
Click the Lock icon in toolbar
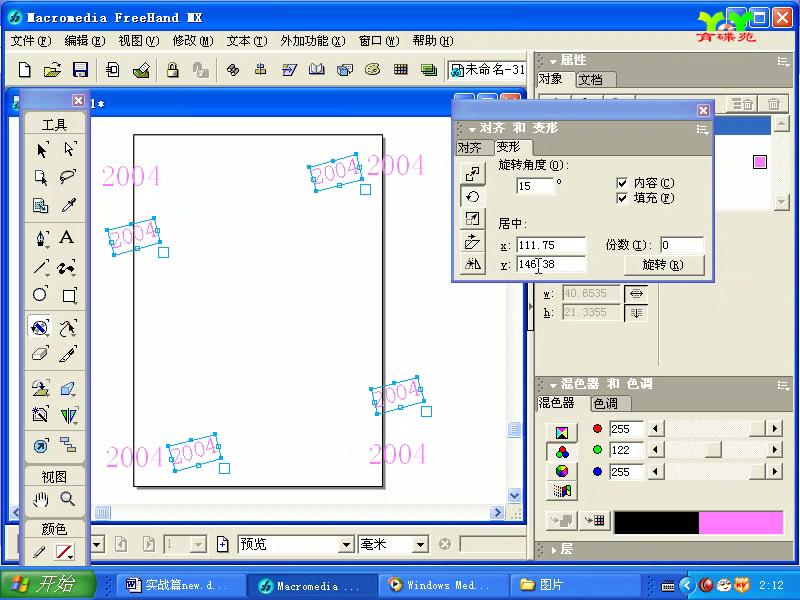172,70
